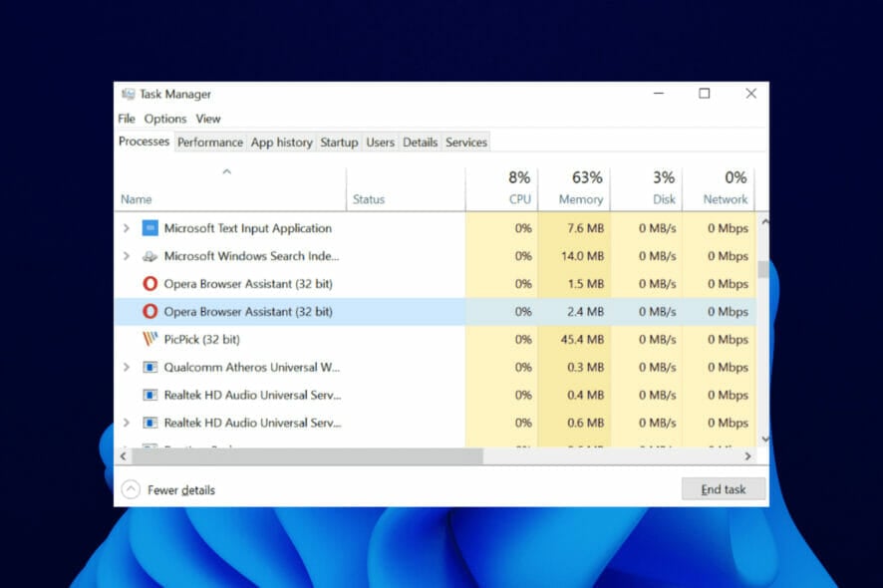This screenshot has height=588, width=883.
Task: Switch to the Users tab
Action: click(x=380, y=143)
